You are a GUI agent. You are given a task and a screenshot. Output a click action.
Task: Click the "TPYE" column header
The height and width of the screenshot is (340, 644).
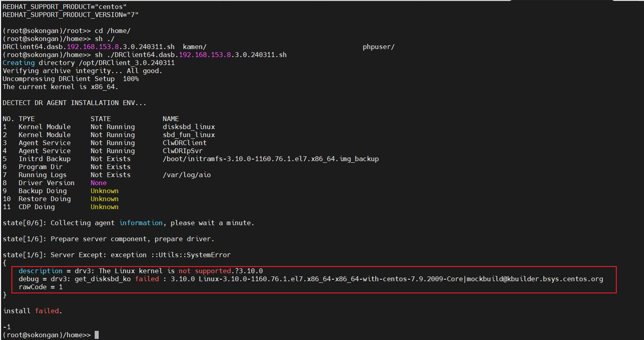tap(26, 119)
